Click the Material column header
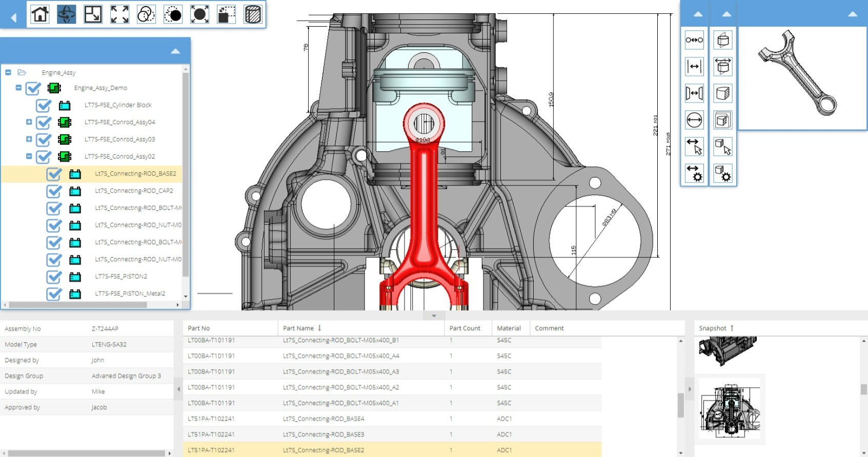The width and height of the screenshot is (868, 457). click(x=509, y=328)
